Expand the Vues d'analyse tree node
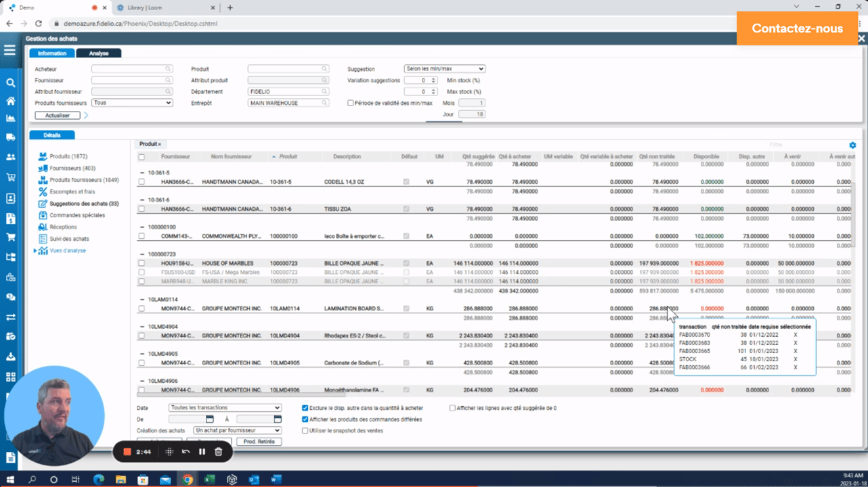Viewport: 868px width, 487px height. [x=35, y=251]
